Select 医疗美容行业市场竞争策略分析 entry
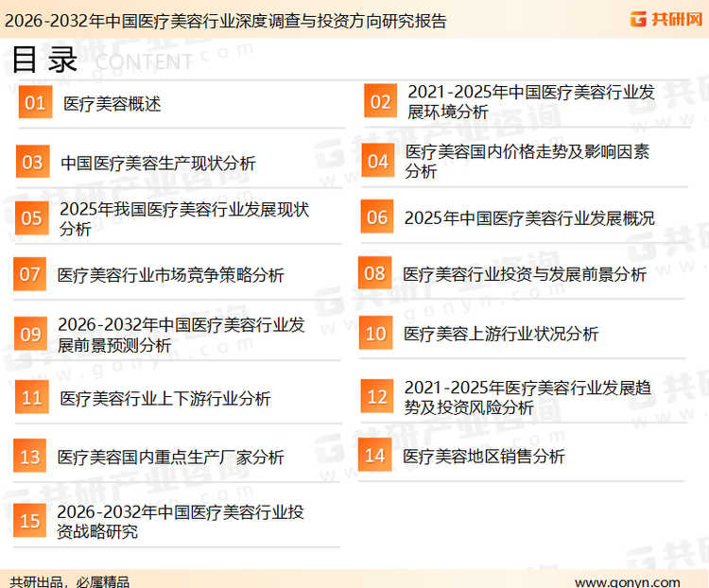 [x=171, y=274]
